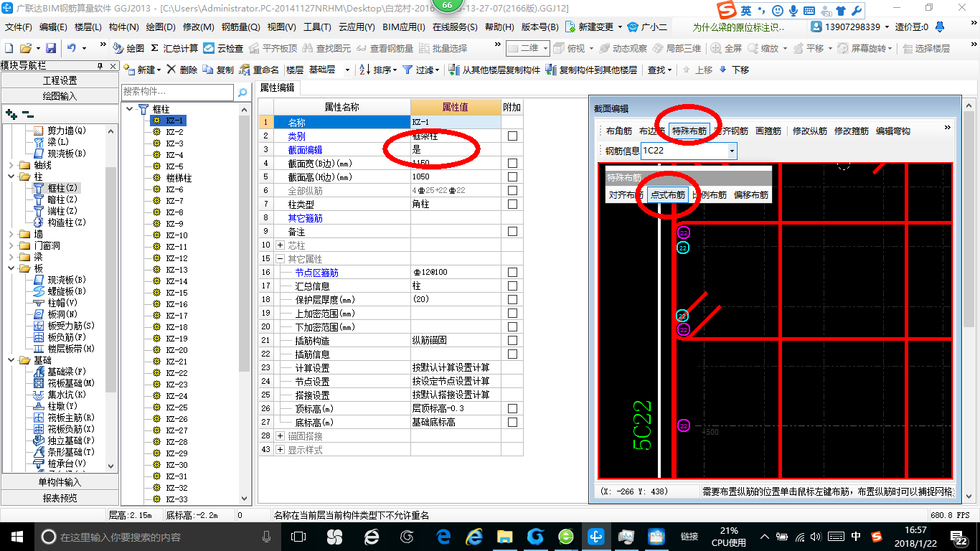Screen dimensions: 980x551
Task: Click the 下移 move down arrow
Action: tap(722, 70)
